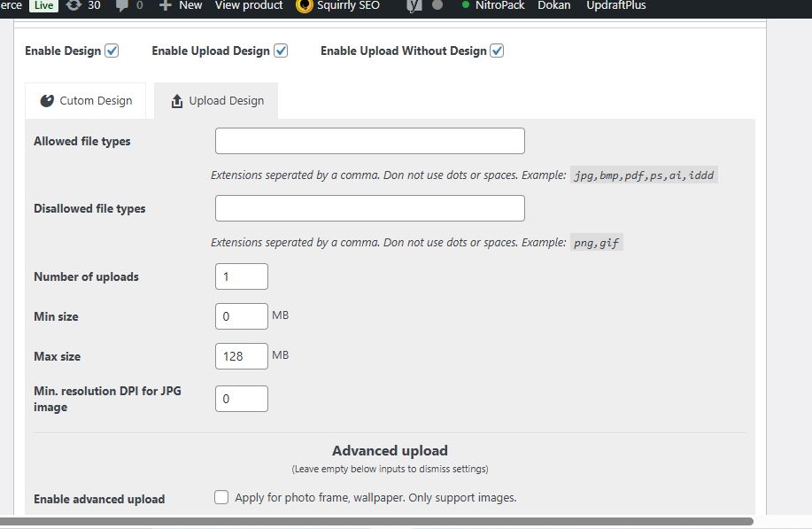Open the UpdraftPlus admin bar menu
Viewport: 812px width, 529px height.
click(x=615, y=5)
